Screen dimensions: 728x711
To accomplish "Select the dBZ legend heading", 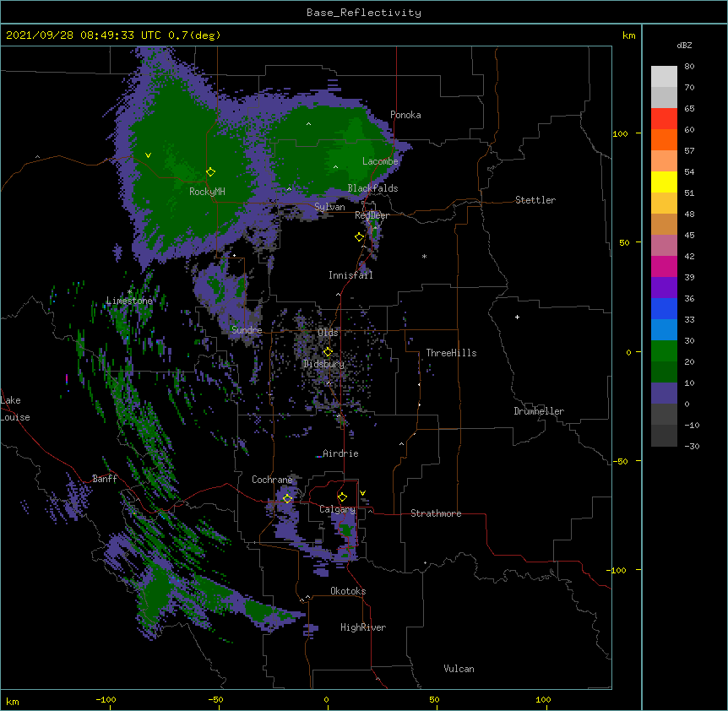I will click(684, 45).
